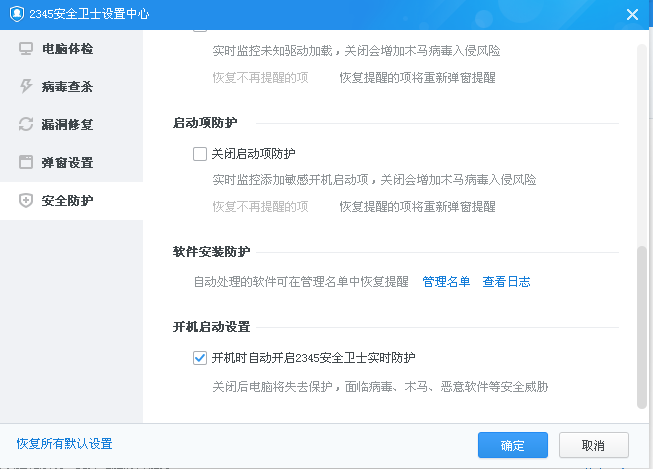Click the 开机启动设置 section heading
The image size is (653, 469).
pos(212,327)
